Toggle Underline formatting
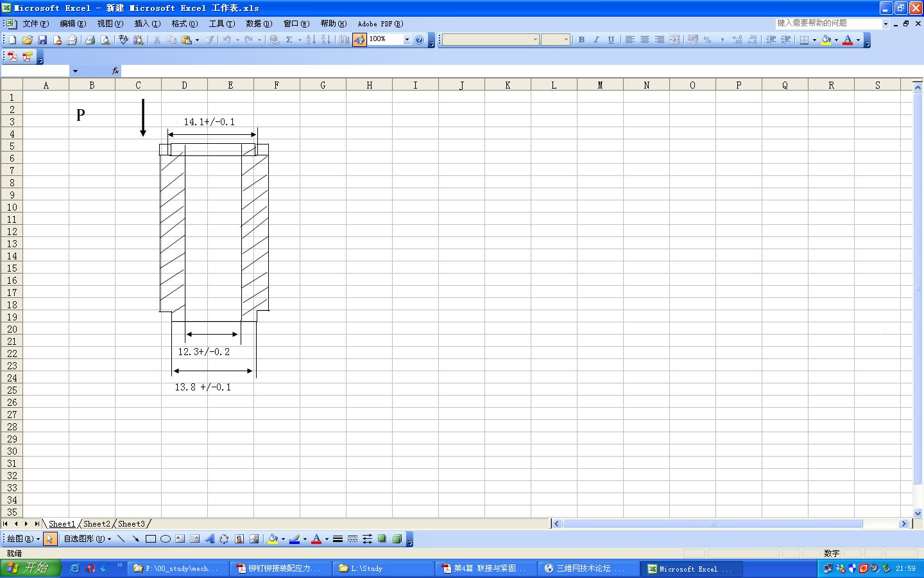Screen dimensions: 924x578 pos(611,40)
